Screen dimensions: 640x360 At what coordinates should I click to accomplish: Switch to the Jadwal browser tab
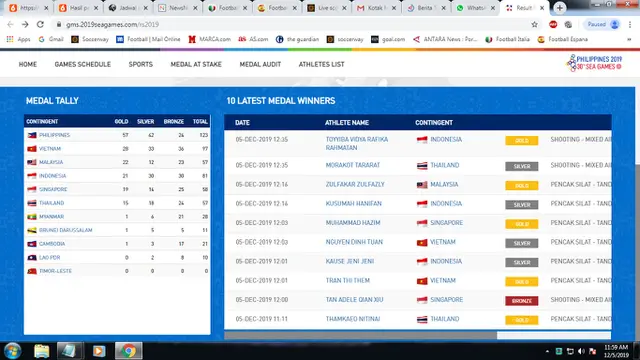tap(127, 8)
